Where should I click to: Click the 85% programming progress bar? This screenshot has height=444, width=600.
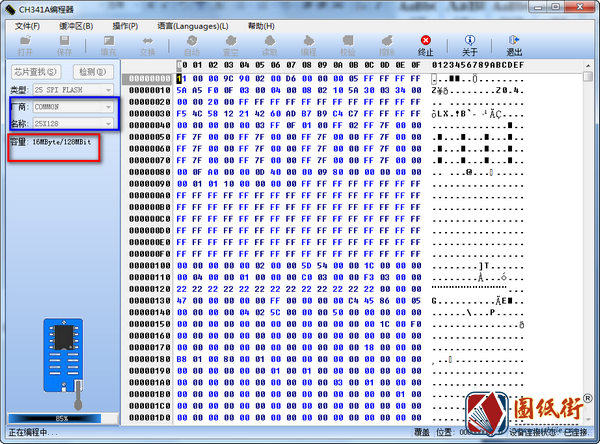[61, 418]
